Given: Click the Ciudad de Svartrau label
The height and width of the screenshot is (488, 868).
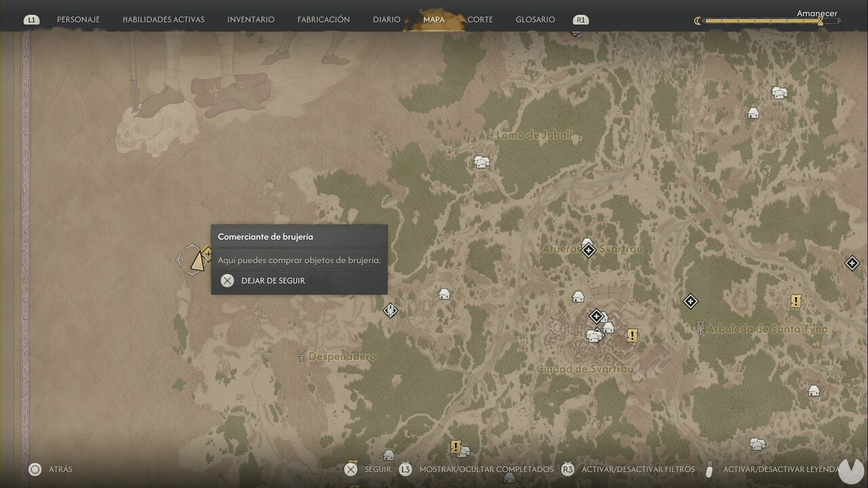Looking at the screenshot, I should (x=585, y=369).
